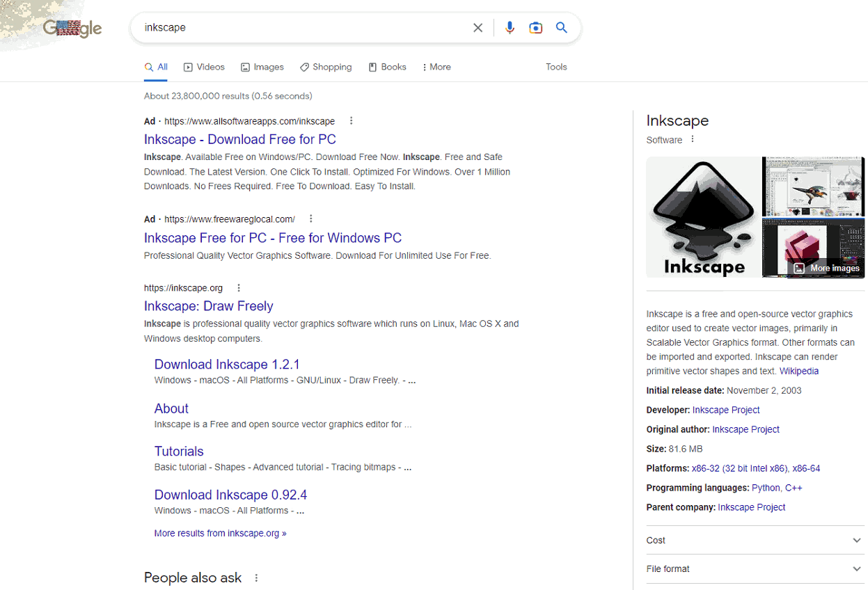This screenshot has width=868, height=590.
Task: Click the allsoftwareapps.com/inkscape ad URL
Action: 249,121
